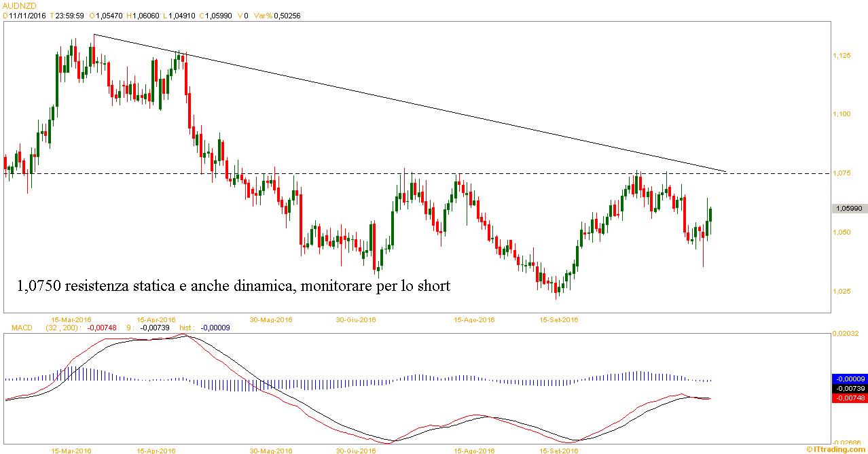Click the black signal value tag -0,00739
This screenshot has height=454, width=868.
849,388
